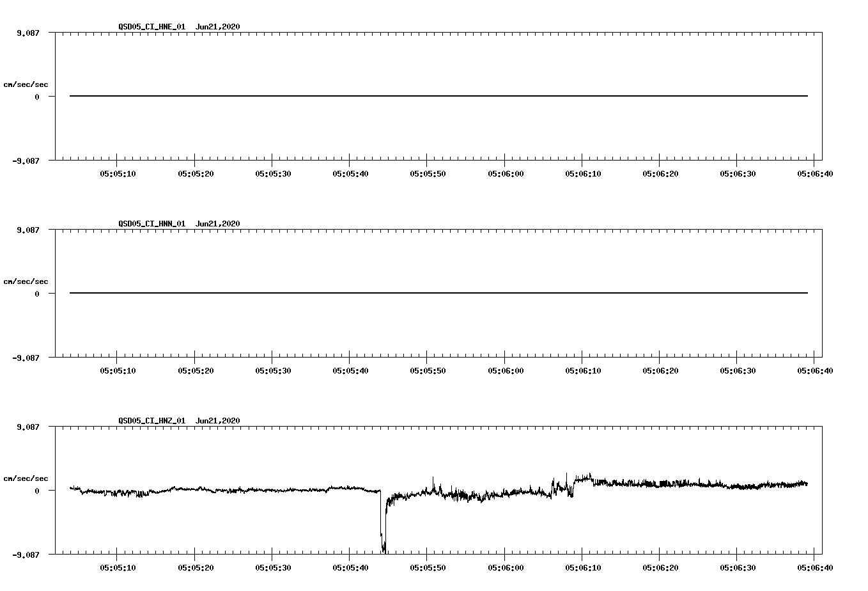Click 05:06:10 label under HNZ plot
This screenshot has width=868, height=591.
tap(582, 567)
